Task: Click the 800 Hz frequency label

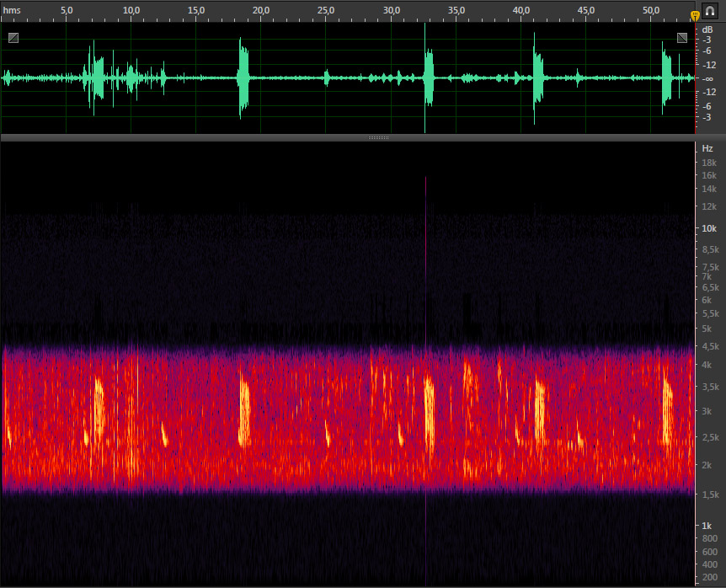Action: (x=709, y=538)
